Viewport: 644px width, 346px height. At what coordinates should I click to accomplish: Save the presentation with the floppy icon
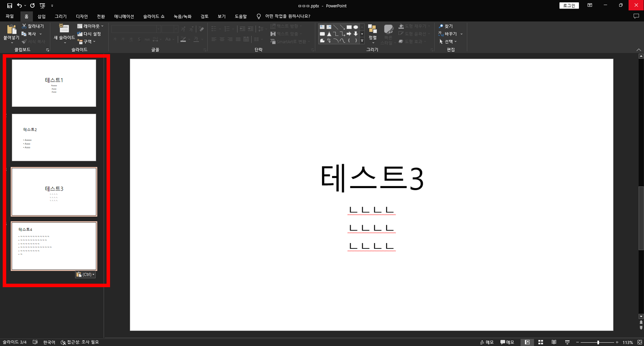pos(9,6)
